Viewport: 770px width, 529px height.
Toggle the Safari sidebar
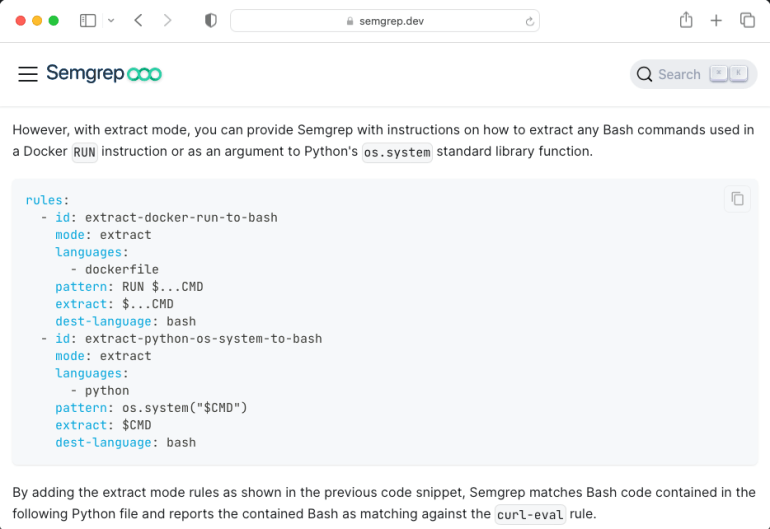click(x=88, y=20)
